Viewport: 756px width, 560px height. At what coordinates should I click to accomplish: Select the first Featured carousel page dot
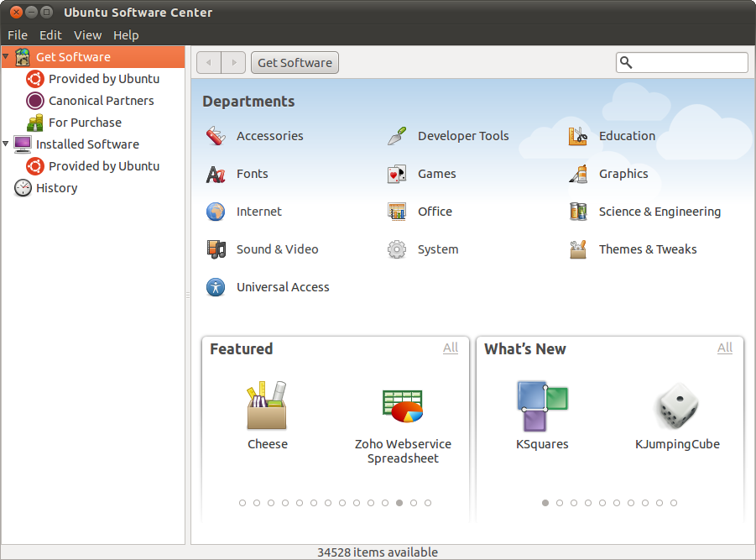pyautogui.click(x=242, y=503)
